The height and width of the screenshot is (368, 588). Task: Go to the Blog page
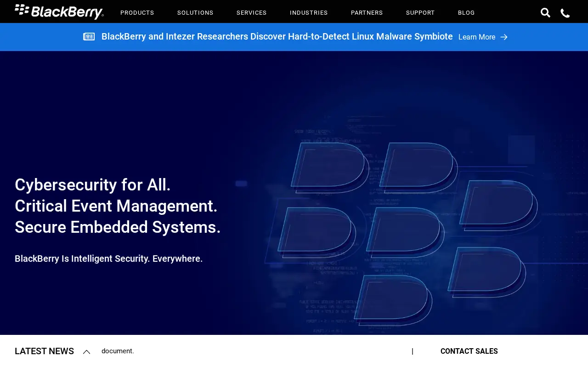click(x=466, y=13)
